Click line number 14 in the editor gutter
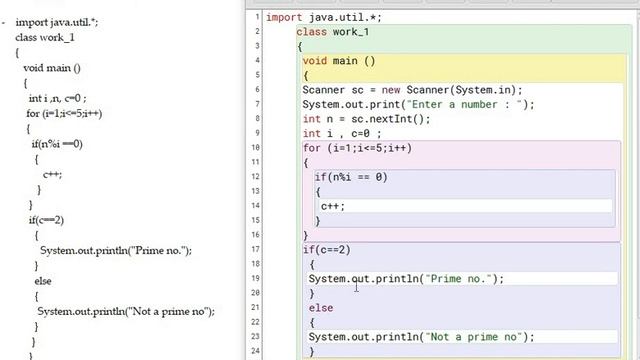The image size is (640, 360). (x=256, y=205)
